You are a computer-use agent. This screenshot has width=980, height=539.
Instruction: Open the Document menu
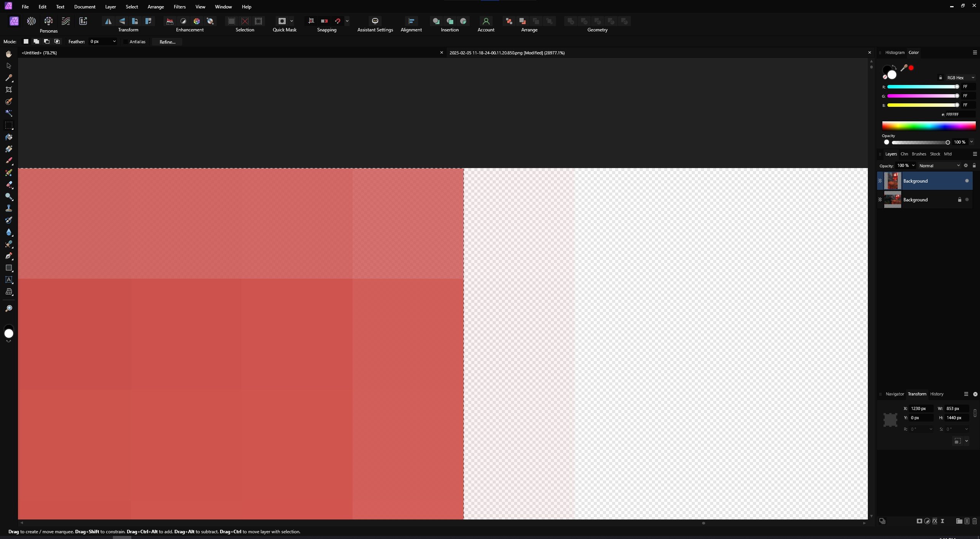click(x=85, y=7)
